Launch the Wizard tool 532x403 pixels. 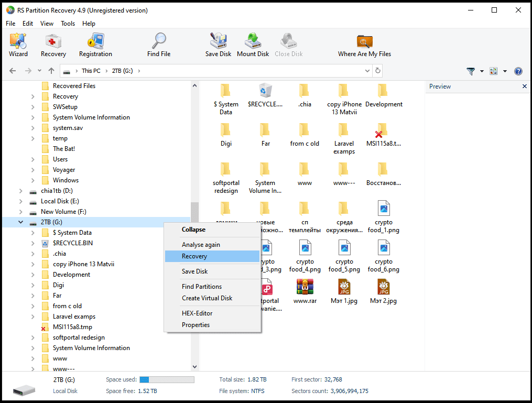tap(18, 45)
